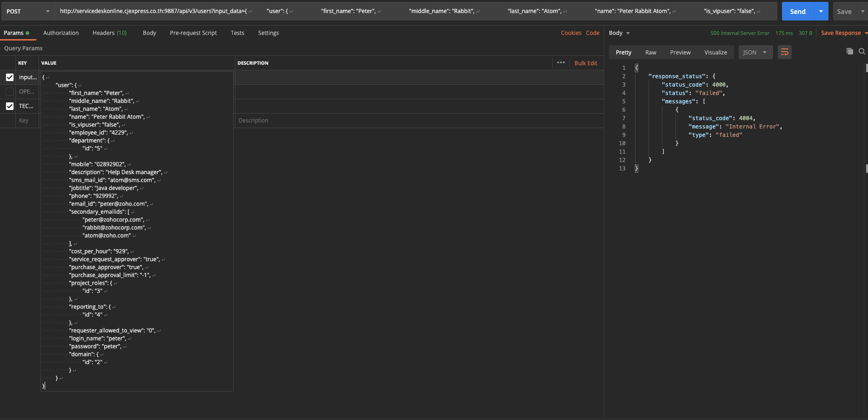The image size is (868, 420).
Task: Open the Pre-request Script tab
Action: point(194,33)
